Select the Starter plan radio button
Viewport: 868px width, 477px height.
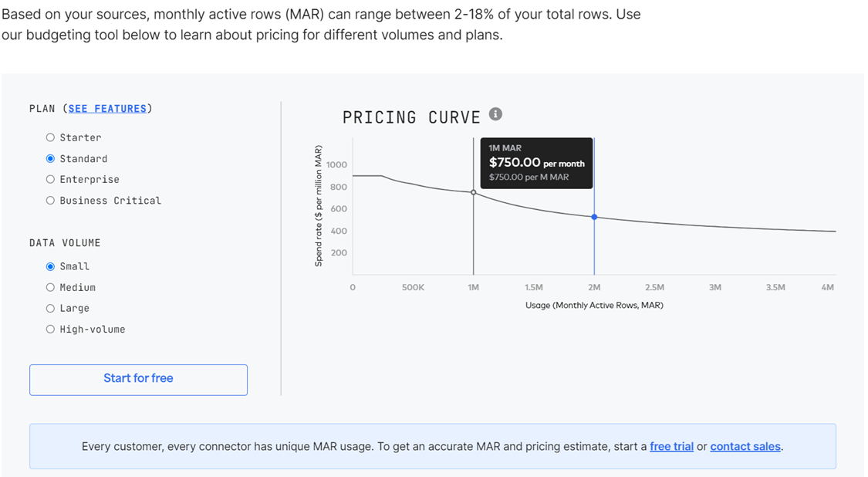point(50,137)
